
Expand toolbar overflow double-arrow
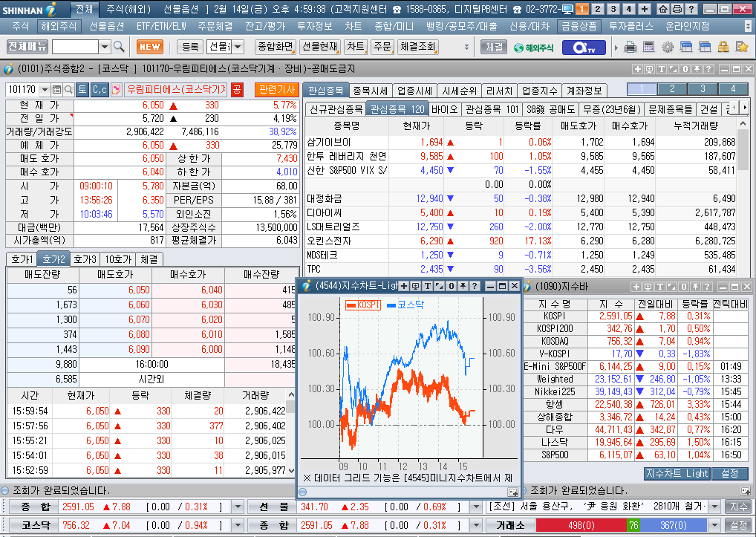[x=466, y=47]
